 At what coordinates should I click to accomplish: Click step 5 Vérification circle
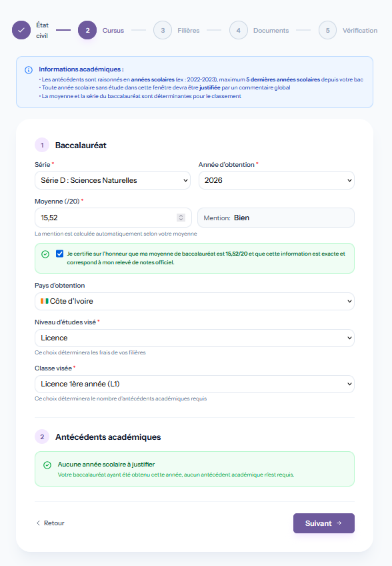click(x=327, y=30)
